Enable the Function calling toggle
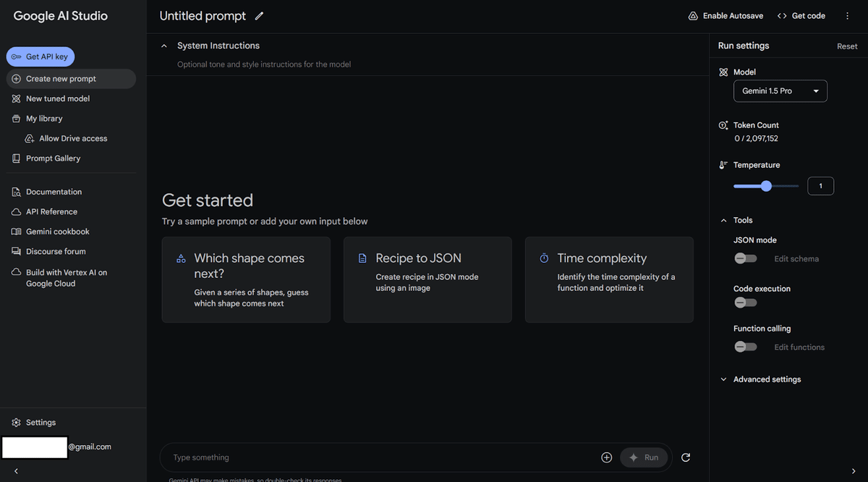This screenshot has height=482, width=868. point(745,347)
